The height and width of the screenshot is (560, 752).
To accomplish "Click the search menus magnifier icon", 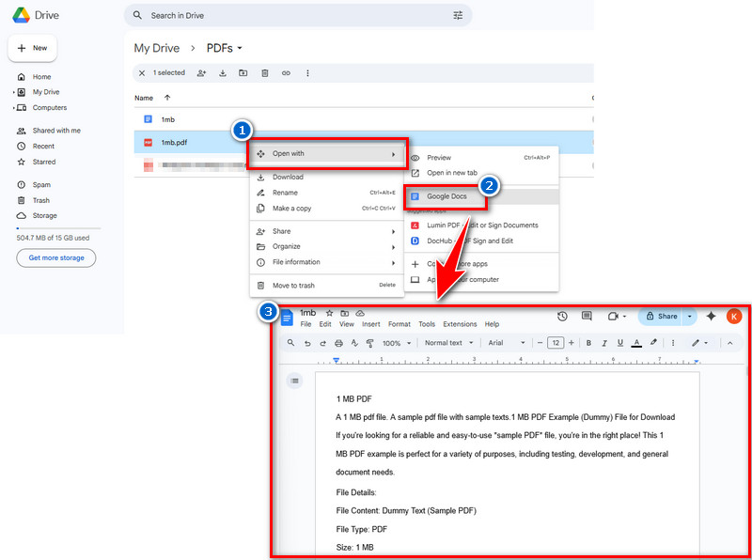I will [290, 343].
